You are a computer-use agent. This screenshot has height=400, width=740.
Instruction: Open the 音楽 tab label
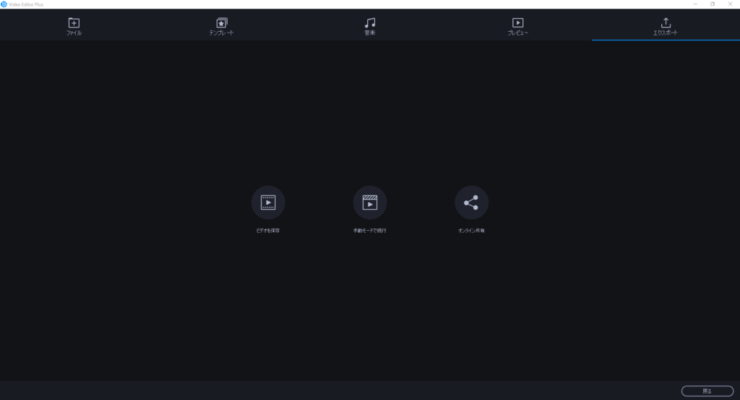(x=370, y=33)
